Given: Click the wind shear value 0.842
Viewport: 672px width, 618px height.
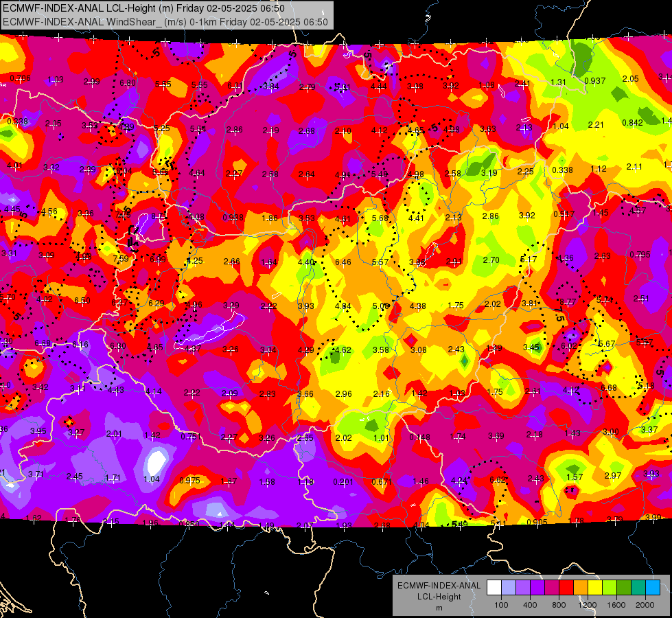Looking at the screenshot, I should pyautogui.click(x=633, y=123).
